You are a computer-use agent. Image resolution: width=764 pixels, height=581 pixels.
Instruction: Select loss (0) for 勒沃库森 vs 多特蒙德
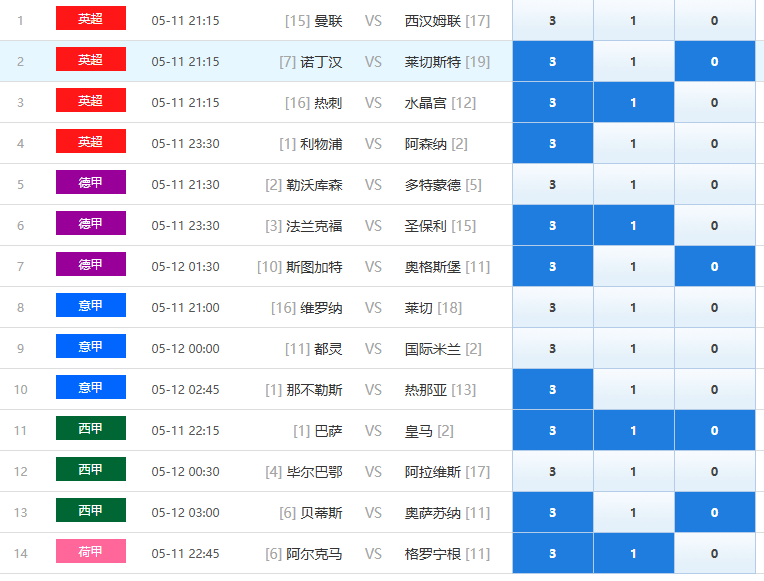(x=715, y=184)
